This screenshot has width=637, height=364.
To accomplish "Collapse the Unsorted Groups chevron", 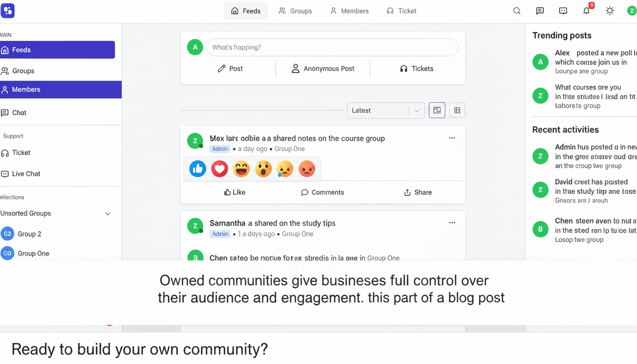I will coord(108,214).
